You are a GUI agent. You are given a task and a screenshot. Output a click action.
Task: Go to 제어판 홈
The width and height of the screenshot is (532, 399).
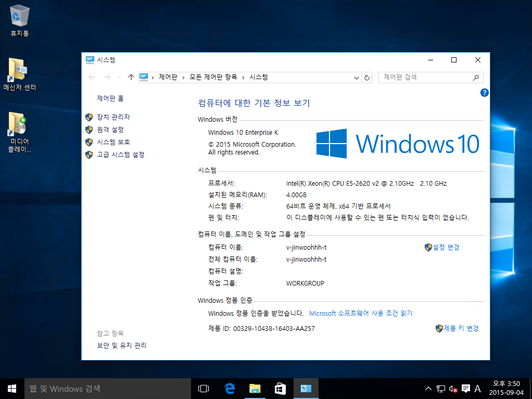click(110, 98)
